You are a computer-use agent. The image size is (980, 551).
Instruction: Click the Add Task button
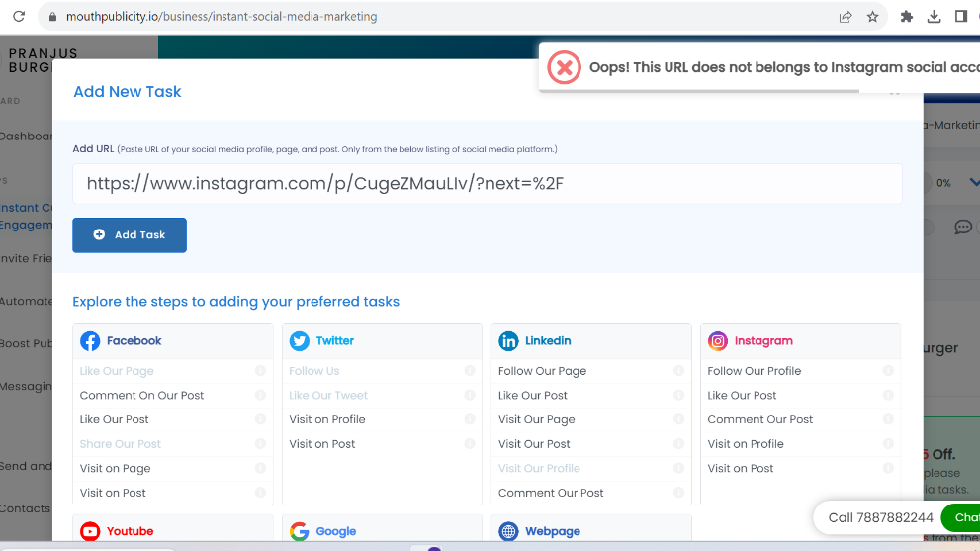coord(130,235)
